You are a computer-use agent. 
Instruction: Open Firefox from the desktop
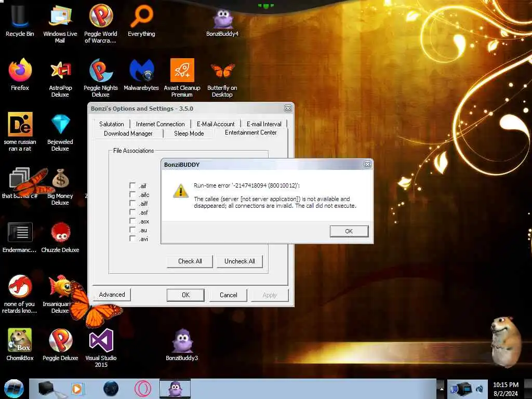(x=20, y=75)
